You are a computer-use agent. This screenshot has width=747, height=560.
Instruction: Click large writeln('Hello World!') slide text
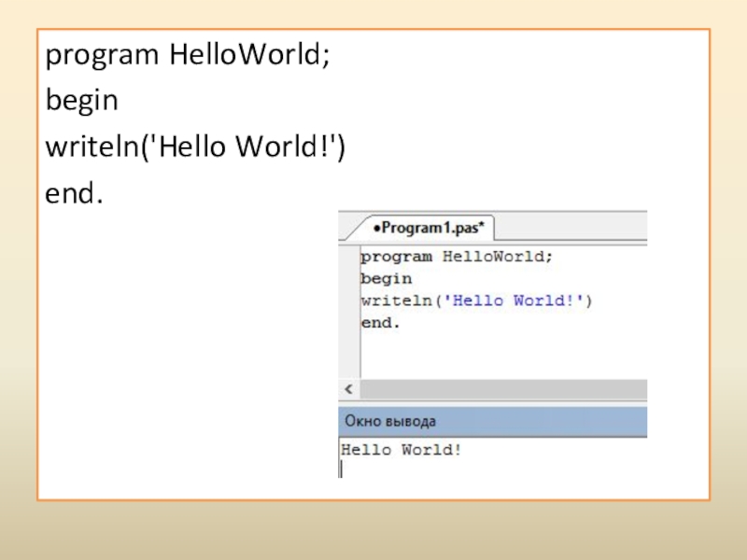(x=195, y=147)
